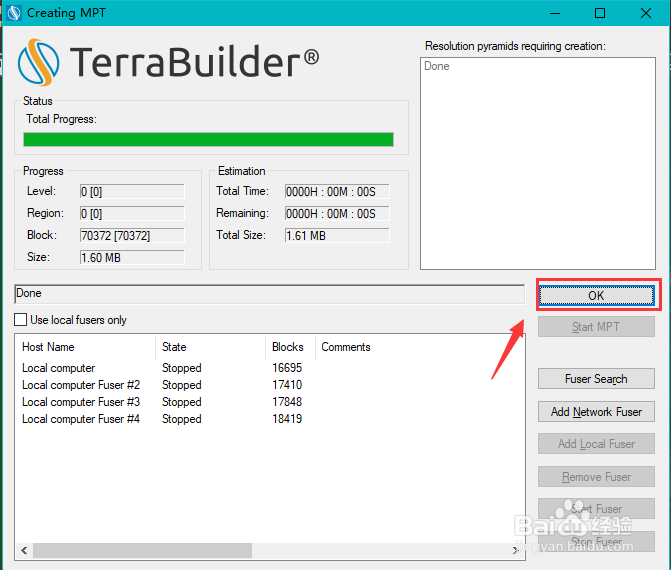Click the right scroll arrow of fuser list
The height and width of the screenshot is (570, 671).
coord(515,550)
